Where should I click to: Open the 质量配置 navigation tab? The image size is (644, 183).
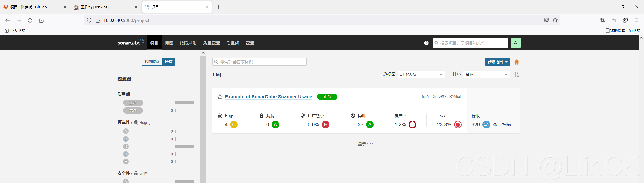tap(211, 43)
